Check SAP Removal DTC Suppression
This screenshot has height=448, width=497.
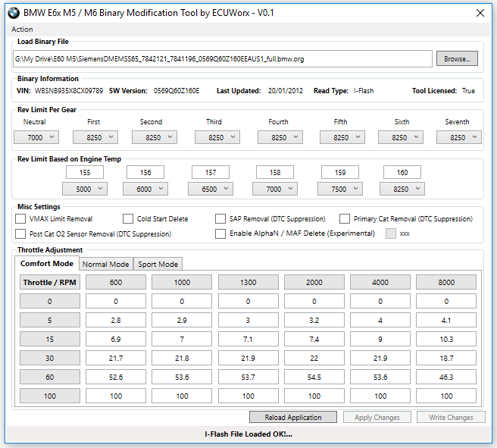[220, 219]
